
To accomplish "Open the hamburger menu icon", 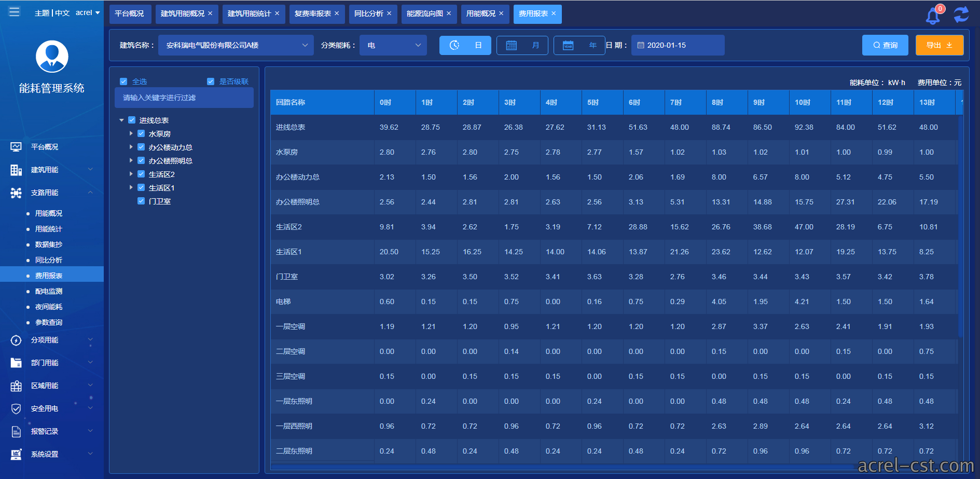I will pos(15,11).
